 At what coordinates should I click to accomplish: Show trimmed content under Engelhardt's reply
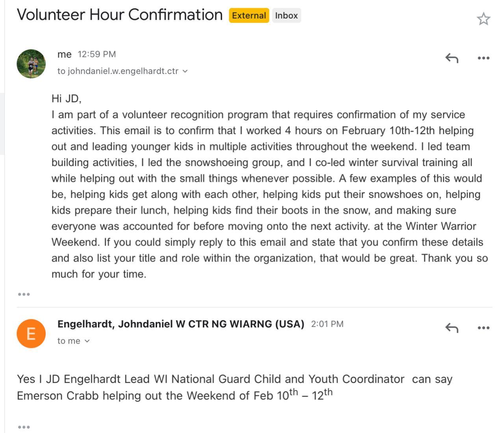pos(24,427)
